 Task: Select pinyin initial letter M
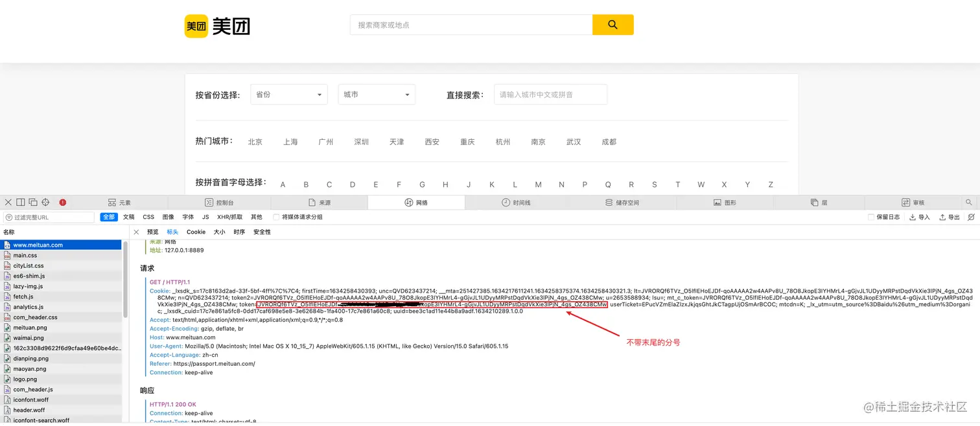(538, 185)
